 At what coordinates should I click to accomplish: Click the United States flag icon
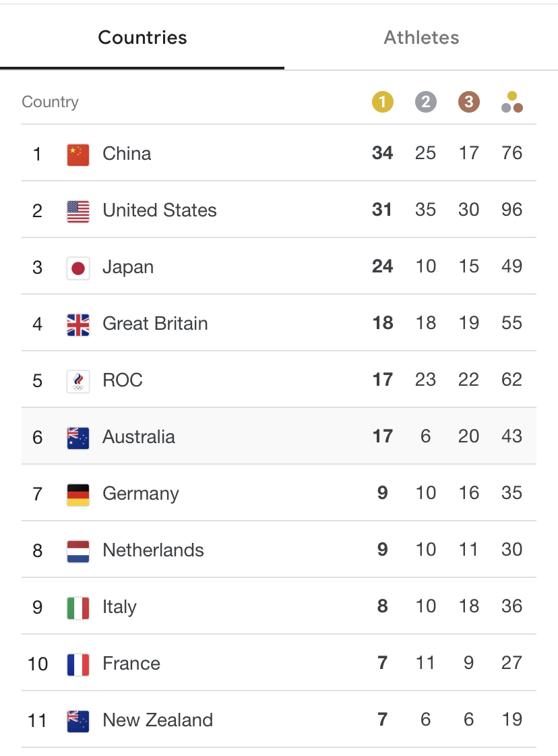(78, 211)
